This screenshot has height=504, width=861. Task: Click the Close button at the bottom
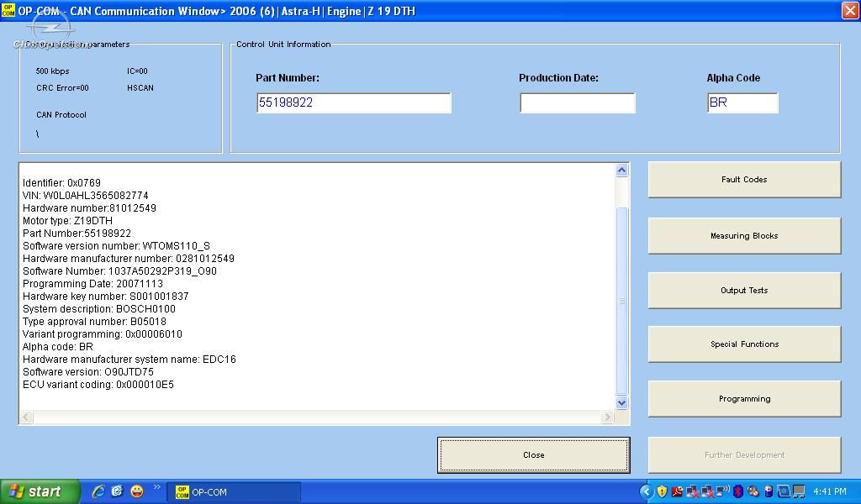(534, 454)
